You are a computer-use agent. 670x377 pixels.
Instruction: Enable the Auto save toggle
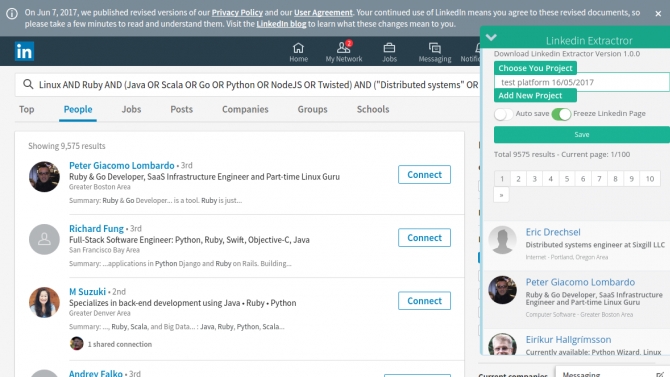point(503,114)
